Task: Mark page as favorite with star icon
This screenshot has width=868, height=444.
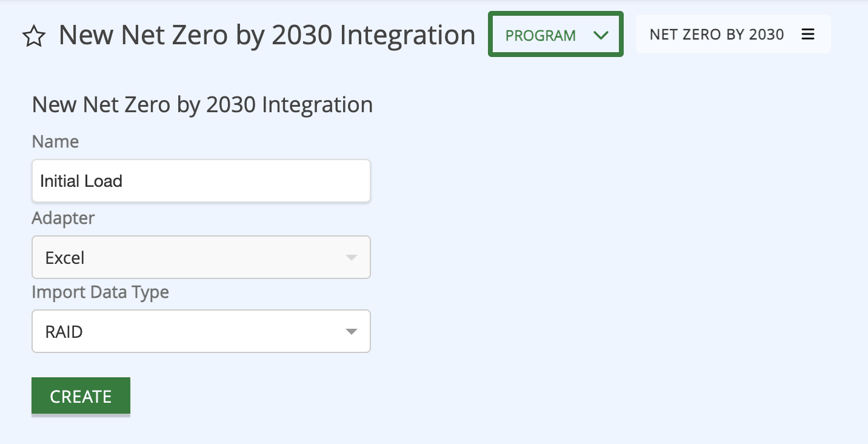Action: [x=34, y=36]
